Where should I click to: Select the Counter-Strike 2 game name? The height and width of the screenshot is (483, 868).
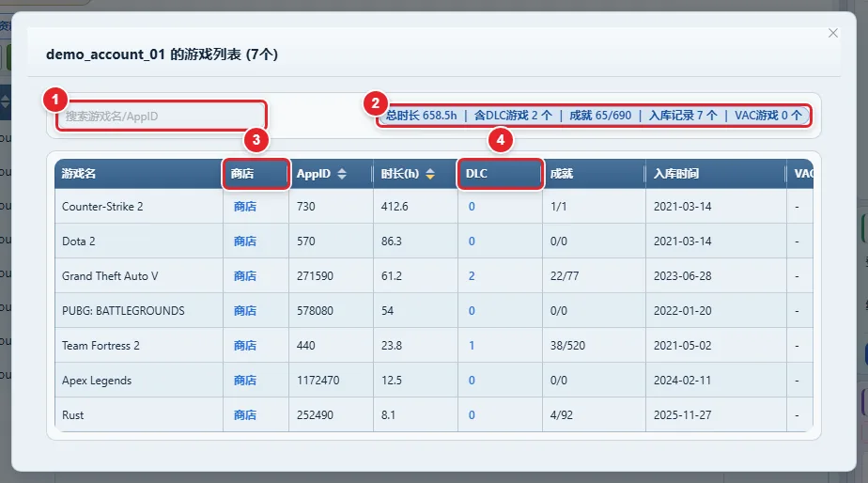(102, 207)
